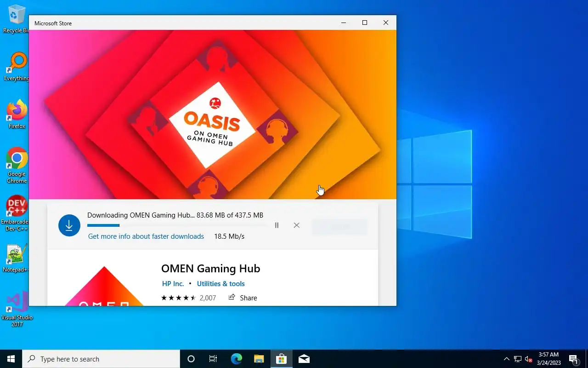Open the Mail app from the taskbar
The height and width of the screenshot is (368, 588).
(x=304, y=359)
